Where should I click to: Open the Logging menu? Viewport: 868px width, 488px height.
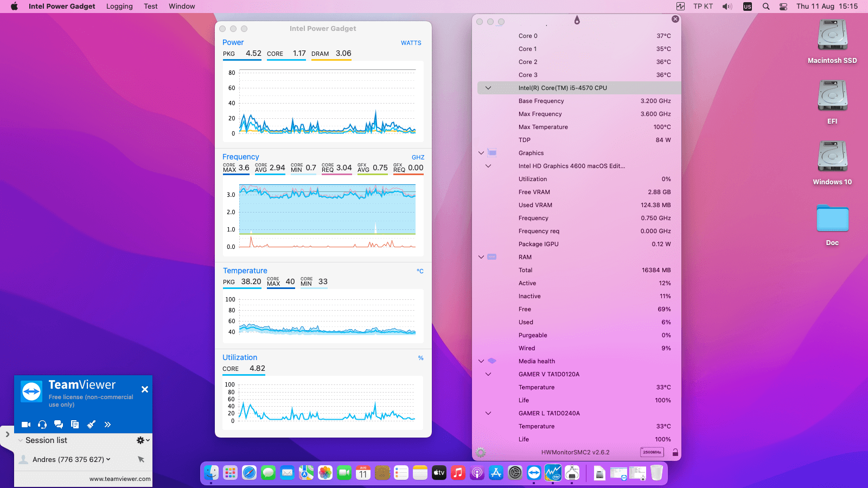119,7
